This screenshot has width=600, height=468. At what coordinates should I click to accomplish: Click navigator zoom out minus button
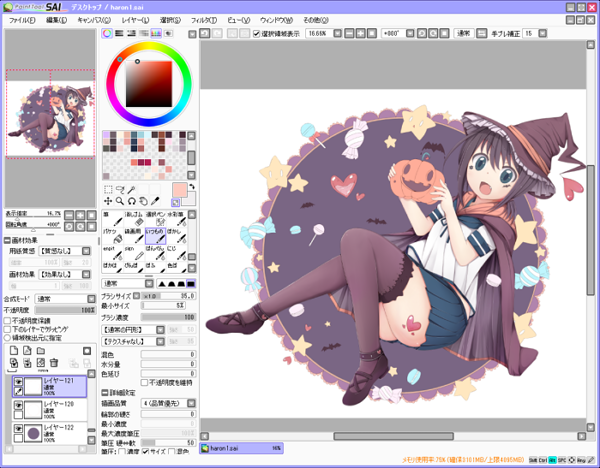[69, 215]
